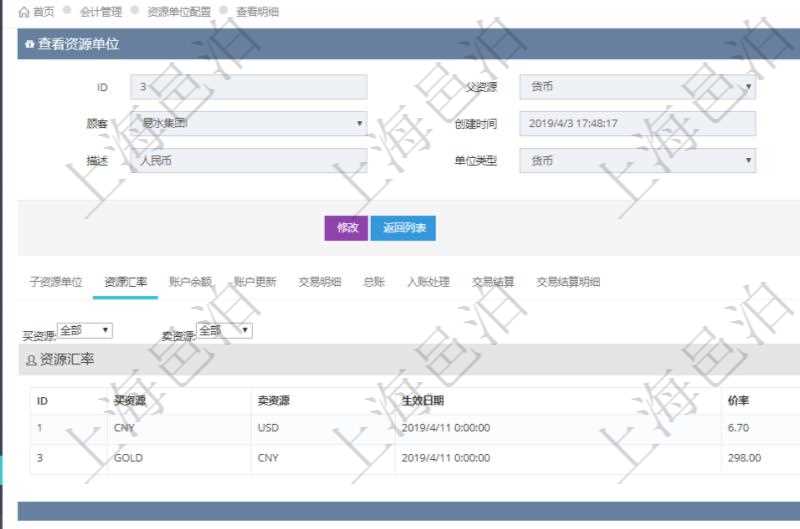The height and width of the screenshot is (529, 800).
Task: Switch to 子资源单位 tab
Action: pyautogui.click(x=56, y=282)
